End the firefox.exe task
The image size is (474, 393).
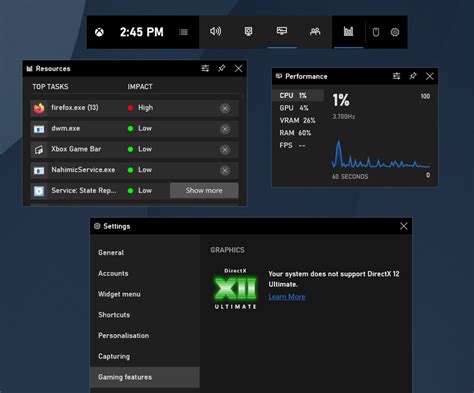(225, 108)
